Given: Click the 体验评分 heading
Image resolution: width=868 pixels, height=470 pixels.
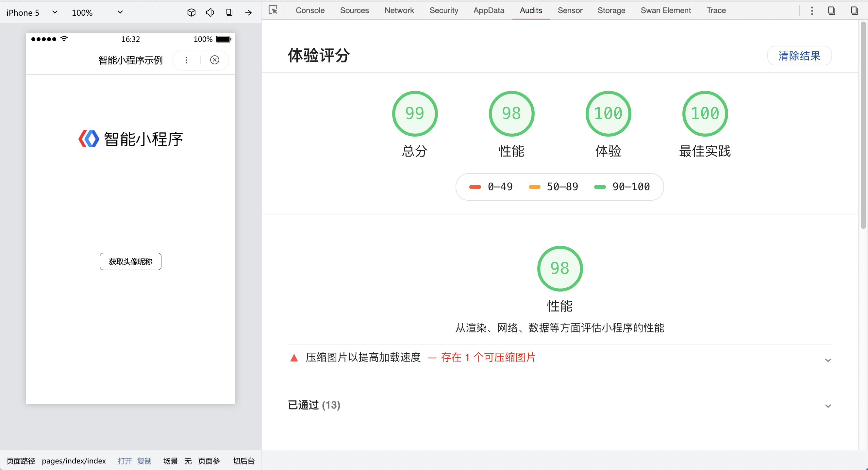Looking at the screenshot, I should click(318, 55).
